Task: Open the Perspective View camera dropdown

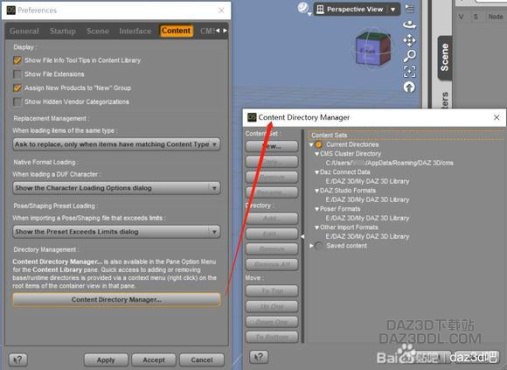Action: [357, 9]
